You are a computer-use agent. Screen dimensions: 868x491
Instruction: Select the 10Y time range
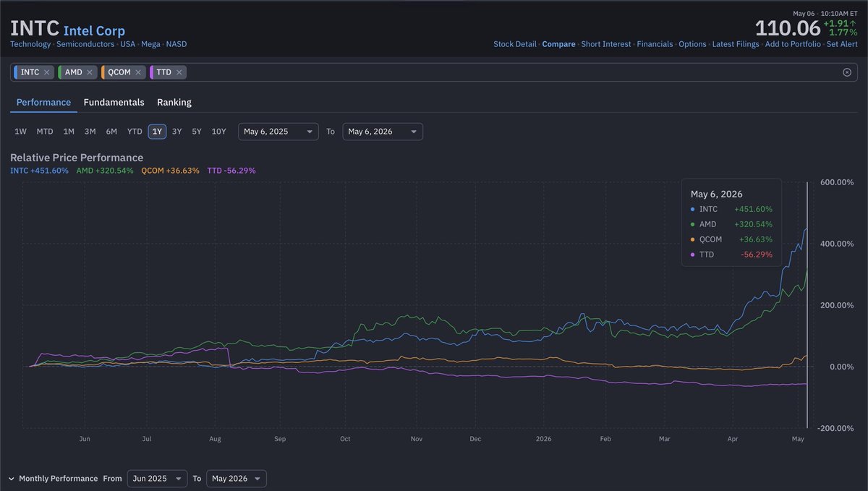pos(218,132)
